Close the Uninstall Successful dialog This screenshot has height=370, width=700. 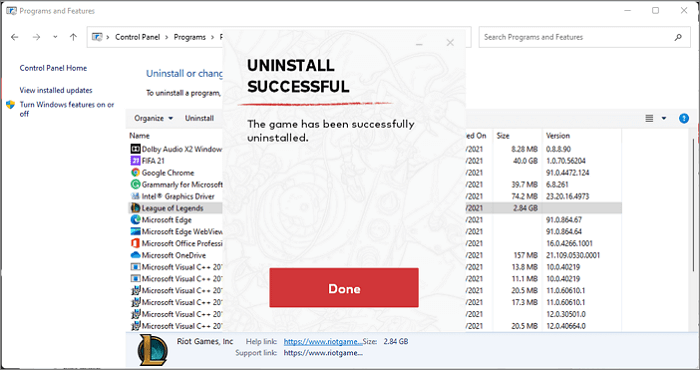click(x=450, y=42)
